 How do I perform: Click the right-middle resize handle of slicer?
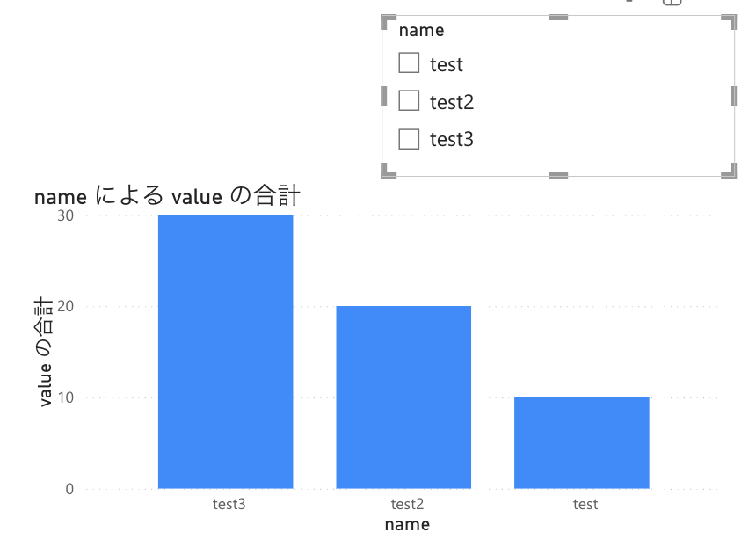[x=734, y=96]
